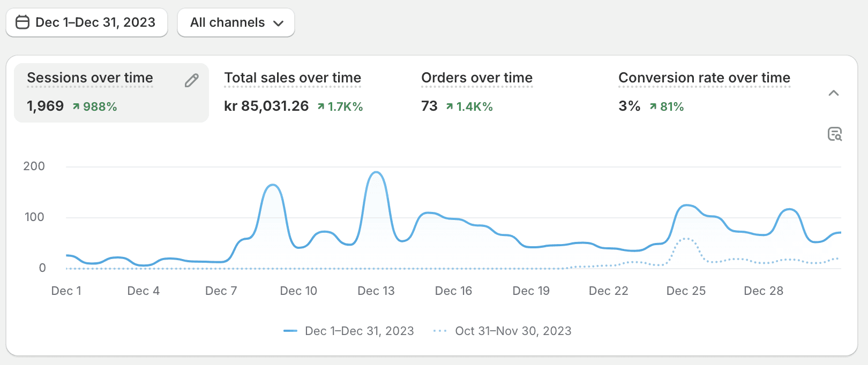
Task: Click the 1.4K% orders change indicator
Action: click(469, 107)
